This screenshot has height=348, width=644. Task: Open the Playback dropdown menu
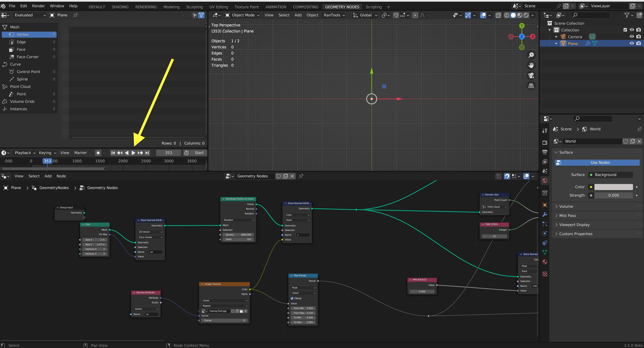(x=25, y=153)
